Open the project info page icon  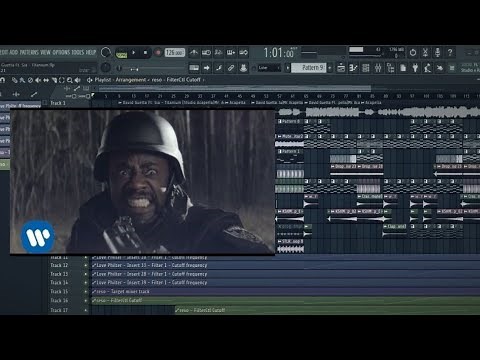tap(403, 68)
